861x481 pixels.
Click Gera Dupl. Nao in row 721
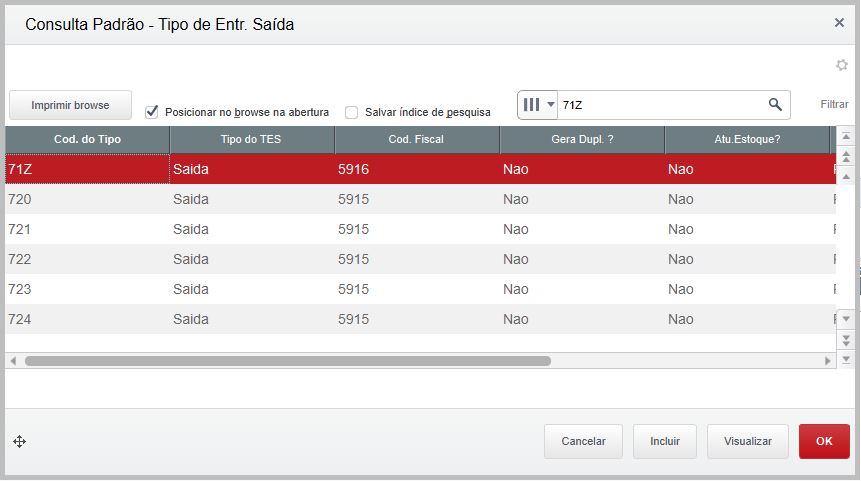(x=582, y=229)
